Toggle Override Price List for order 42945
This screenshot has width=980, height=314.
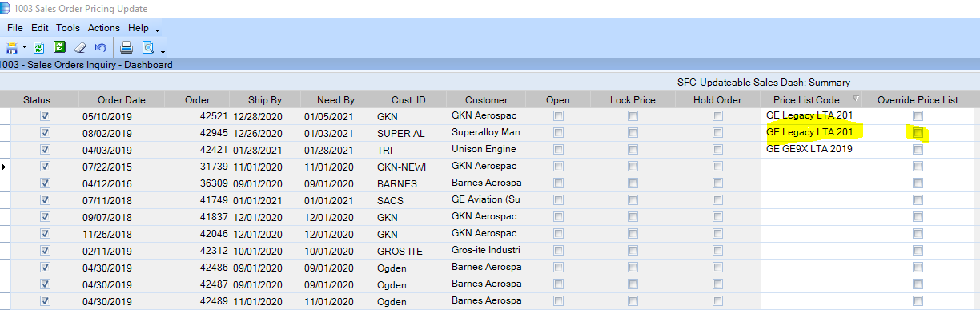tap(918, 132)
